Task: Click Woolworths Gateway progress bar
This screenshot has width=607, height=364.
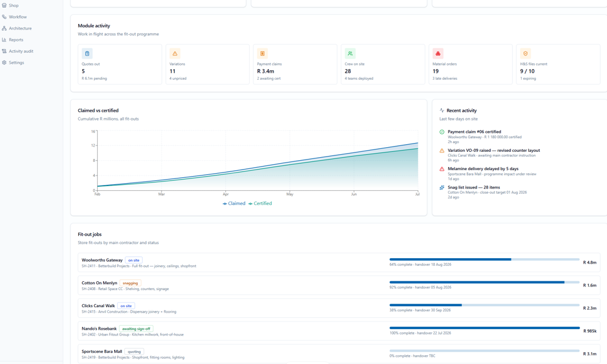Action: pyautogui.click(x=485, y=259)
